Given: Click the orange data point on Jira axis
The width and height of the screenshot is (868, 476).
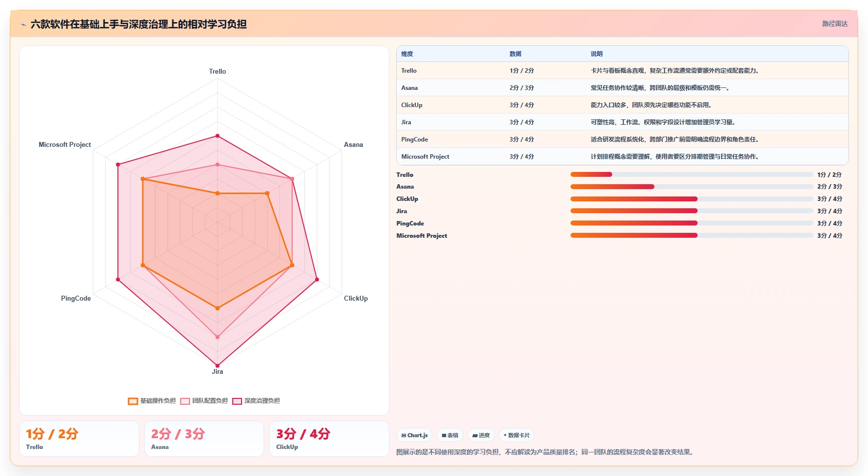Looking at the screenshot, I should pos(217,308).
